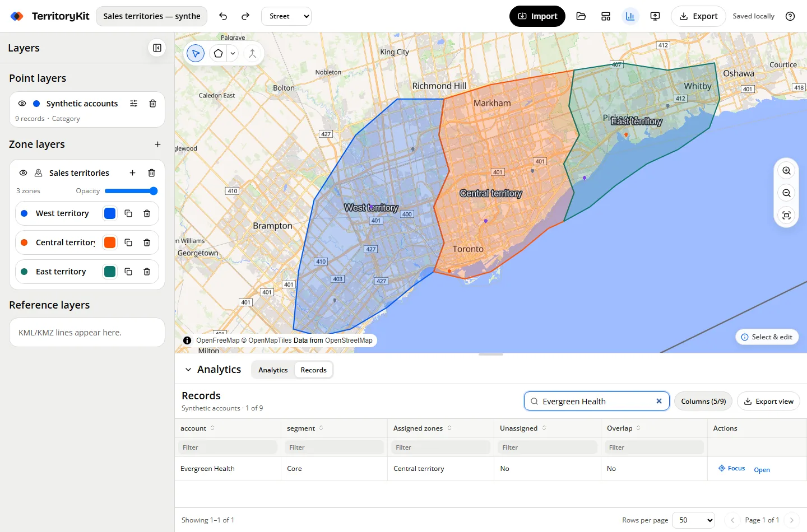Screen dimensions: 807x532
Task: Select the polygon draw tool
Action: [x=219, y=54]
